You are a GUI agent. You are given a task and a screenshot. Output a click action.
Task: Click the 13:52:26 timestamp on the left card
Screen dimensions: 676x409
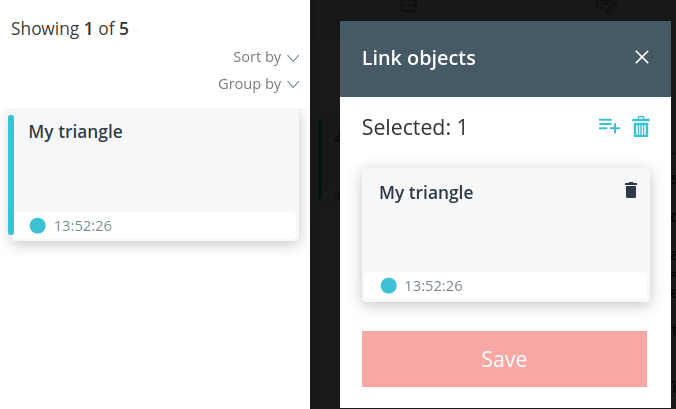(83, 226)
